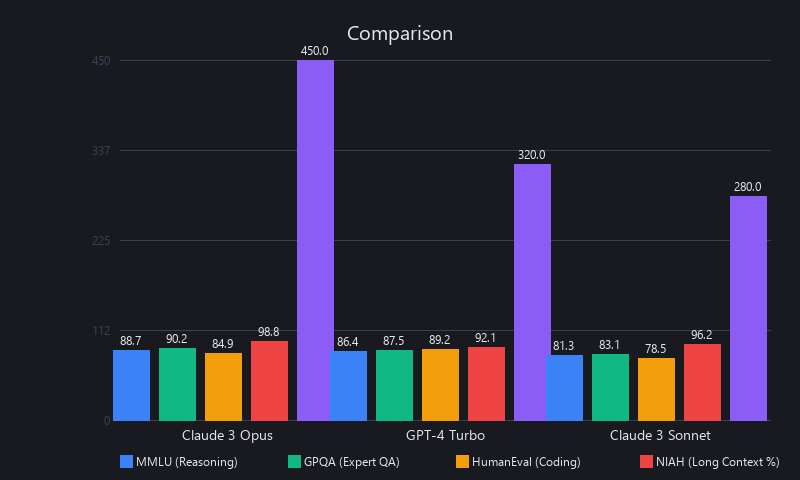Image resolution: width=800 pixels, height=480 pixels.
Task: Click the 84.9 value label
Action: coord(222,344)
